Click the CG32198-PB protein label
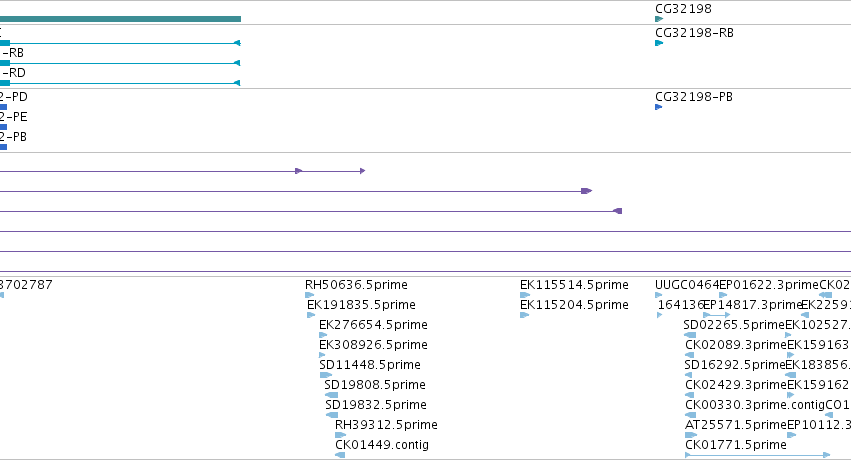 pos(694,97)
